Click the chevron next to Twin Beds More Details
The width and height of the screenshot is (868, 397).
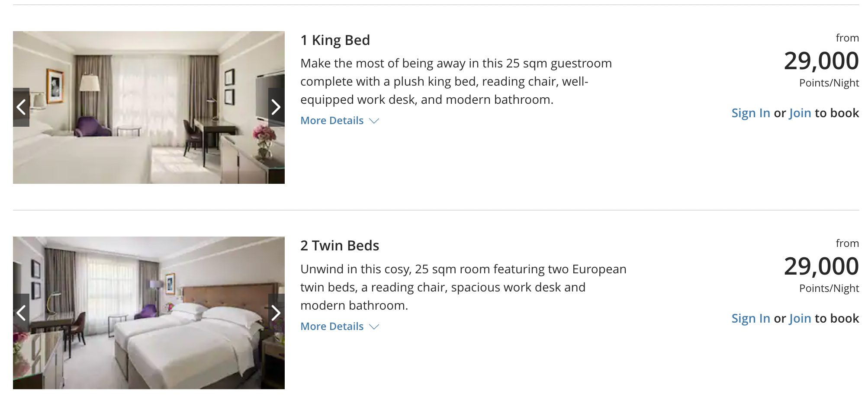pos(374,327)
